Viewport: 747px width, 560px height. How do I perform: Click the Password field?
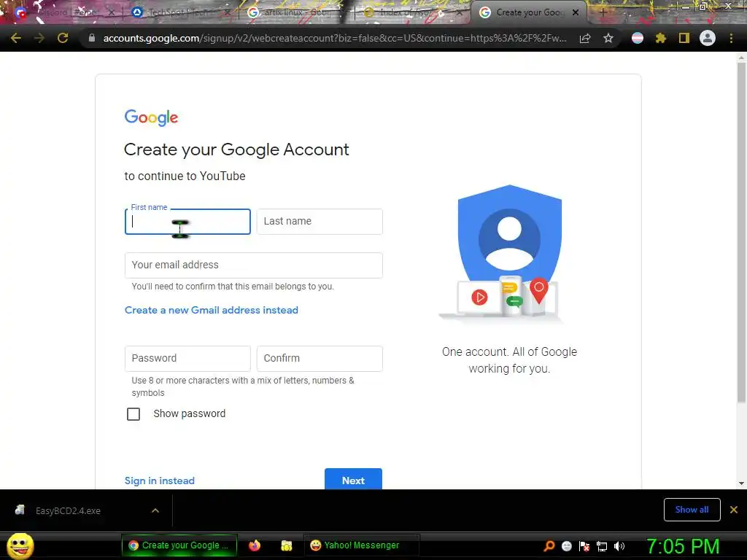tap(187, 359)
